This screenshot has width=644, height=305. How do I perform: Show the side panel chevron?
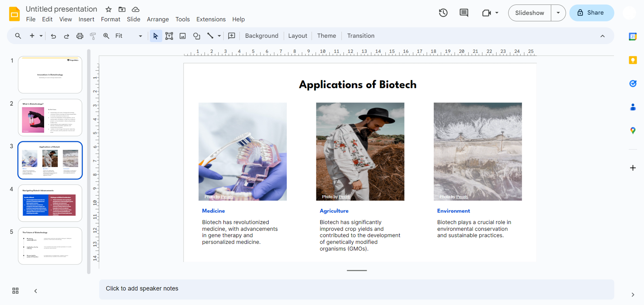pyautogui.click(x=633, y=295)
